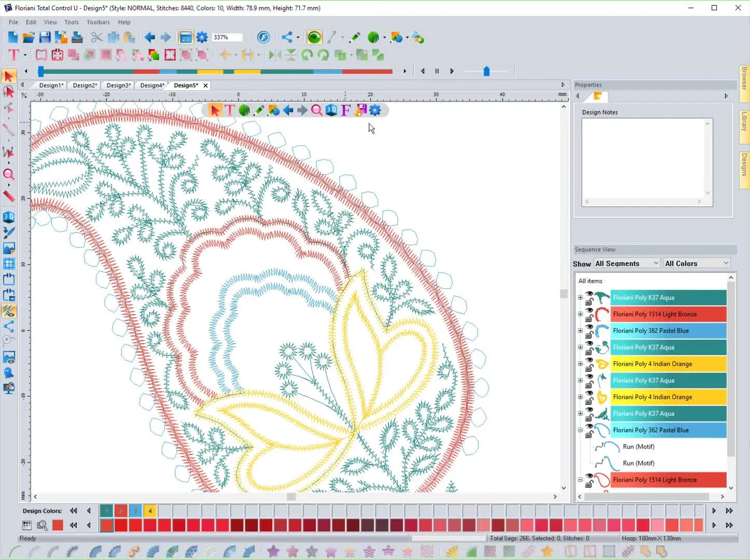
Task: Select the Zoom magnifier tool
Action: 9,175
